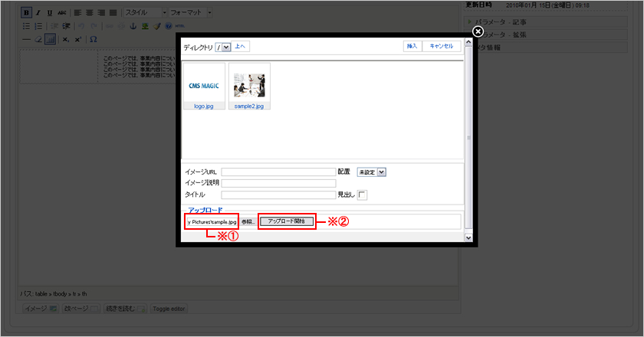644x337 pixels.
Task: Open the ディレクトリ directory dropdown
Action: click(222, 47)
